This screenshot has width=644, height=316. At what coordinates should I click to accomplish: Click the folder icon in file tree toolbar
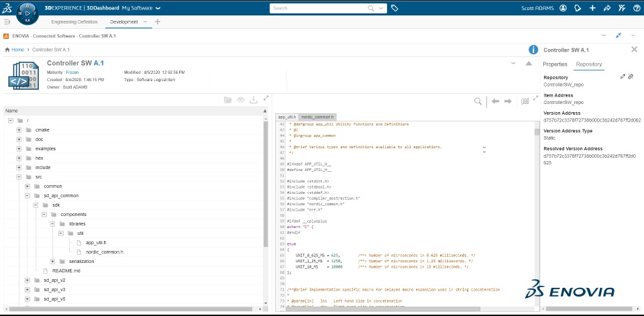coord(227,99)
